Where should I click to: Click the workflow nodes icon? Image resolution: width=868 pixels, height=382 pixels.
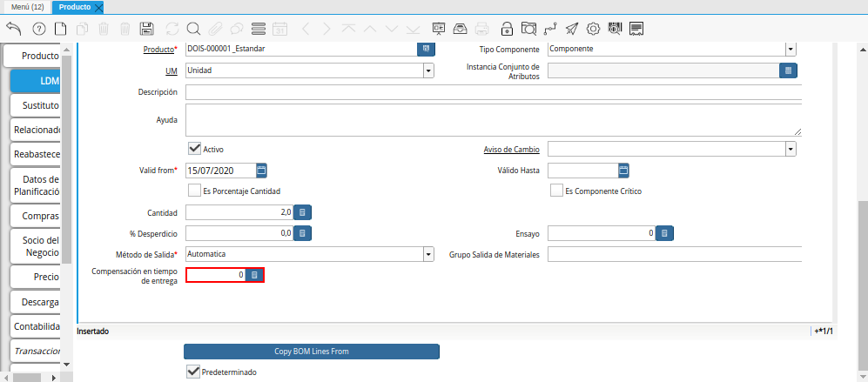[x=549, y=28]
